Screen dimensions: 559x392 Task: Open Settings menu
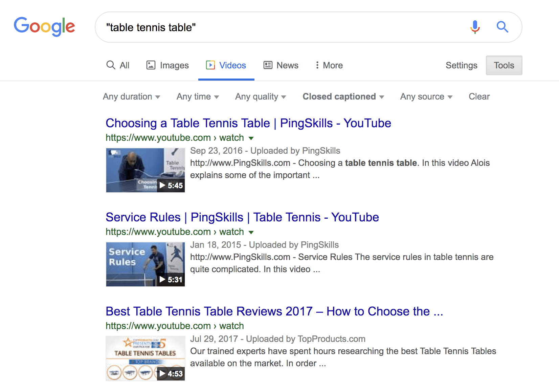click(461, 65)
